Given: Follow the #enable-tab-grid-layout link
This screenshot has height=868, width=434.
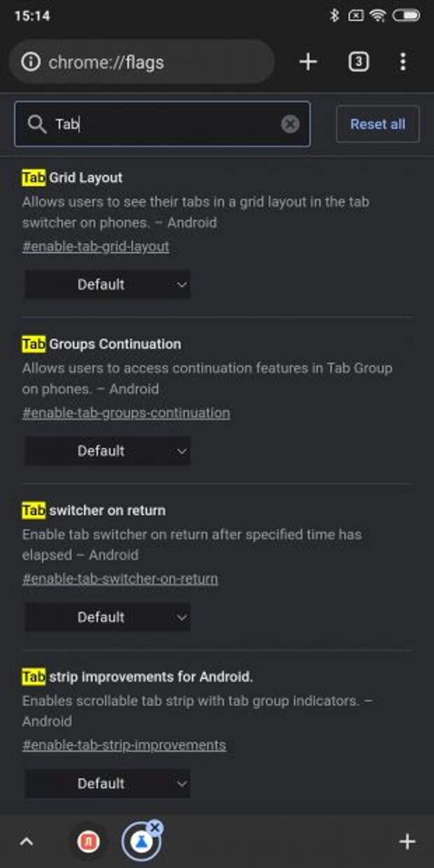Looking at the screenshot, I should point(96,246).
